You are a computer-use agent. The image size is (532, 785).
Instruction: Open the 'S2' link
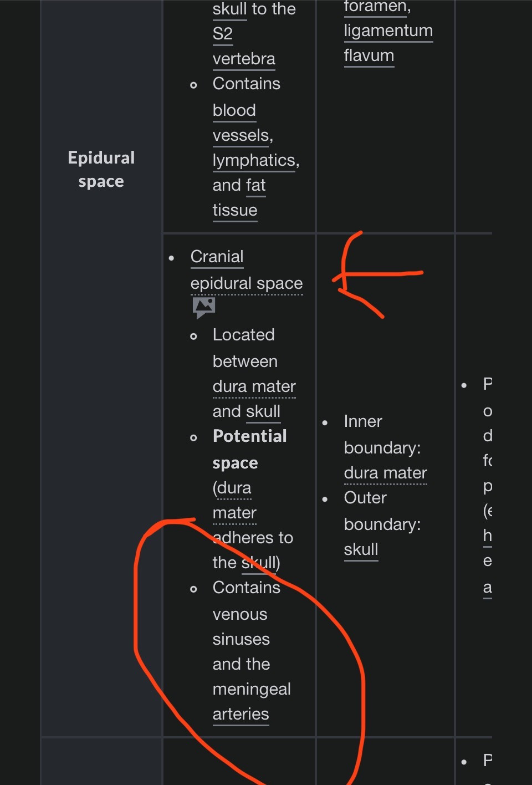223,34
